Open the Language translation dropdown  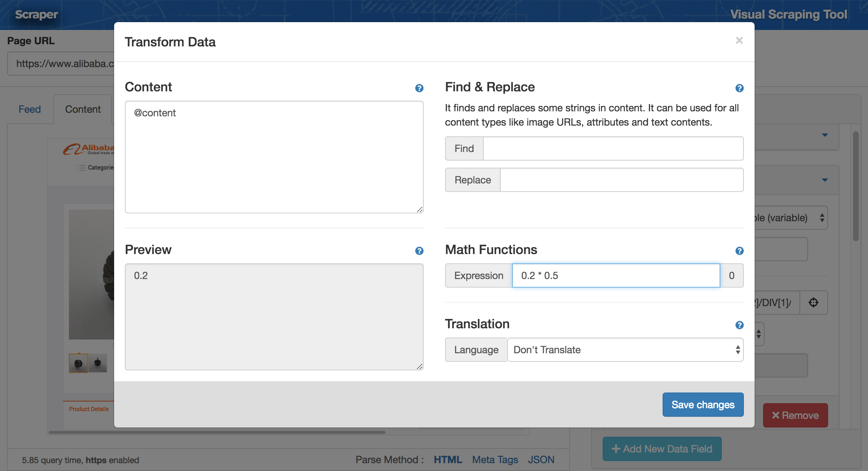625,350
